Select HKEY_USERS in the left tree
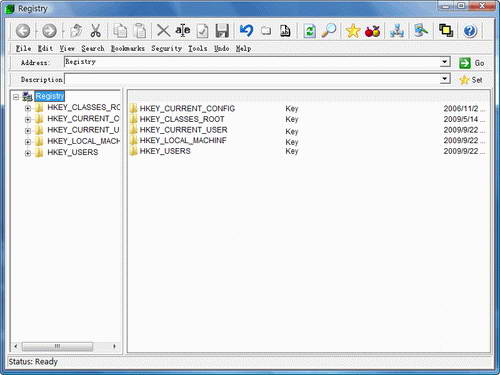500x375 pixels. coord(73,152)
